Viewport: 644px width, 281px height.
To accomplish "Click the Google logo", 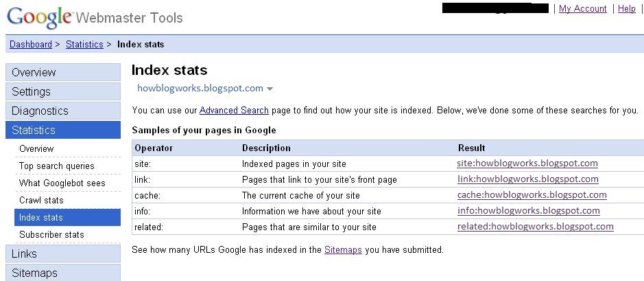I will [39, 18].
